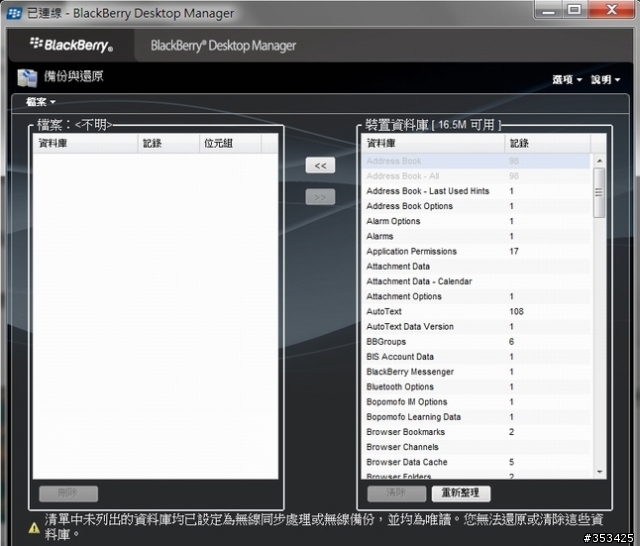Select the Bopomofo IM Options row
Screen dimensions: 640x546
(476, 402)
